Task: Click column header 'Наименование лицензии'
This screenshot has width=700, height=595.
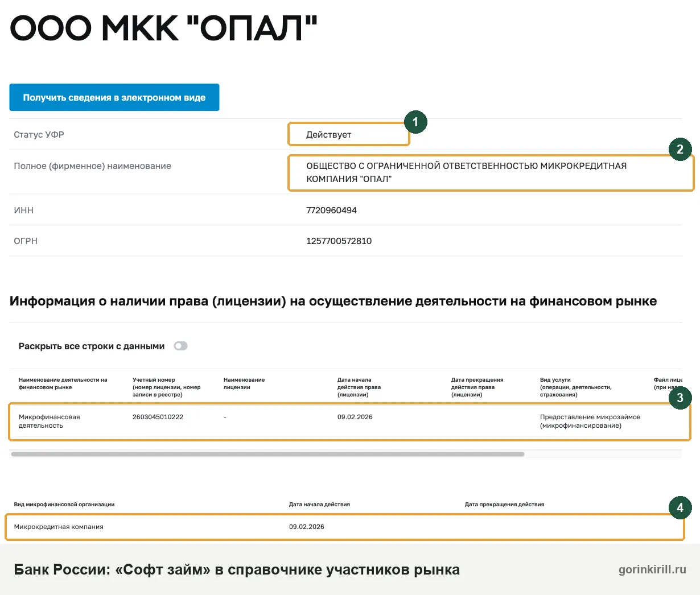Action: click(x=244, y=383)
